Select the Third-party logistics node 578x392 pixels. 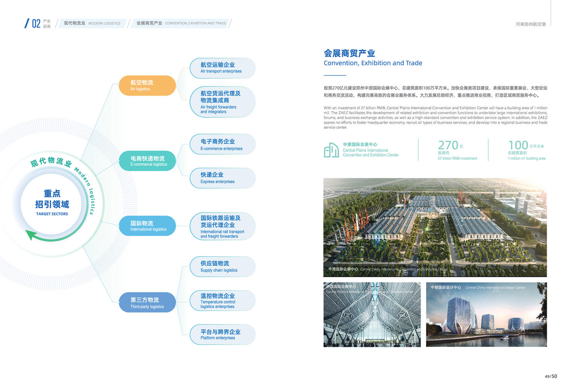(148, 302)
